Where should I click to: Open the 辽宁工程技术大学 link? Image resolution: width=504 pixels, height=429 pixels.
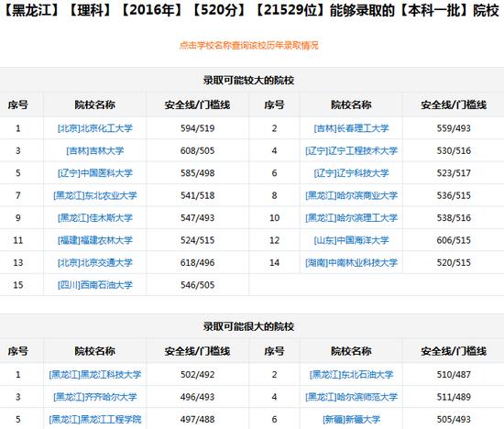click(351, 150)
